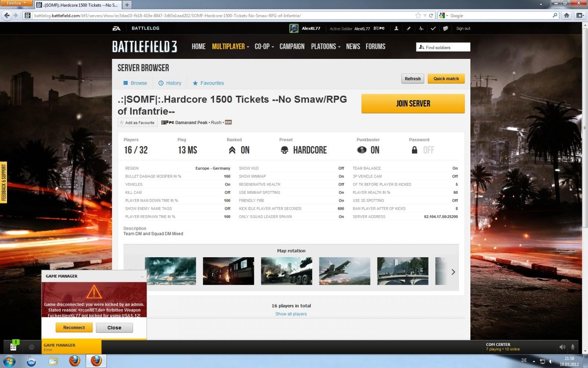
Task: Click the Refresh button
Action: coord(413,79)
